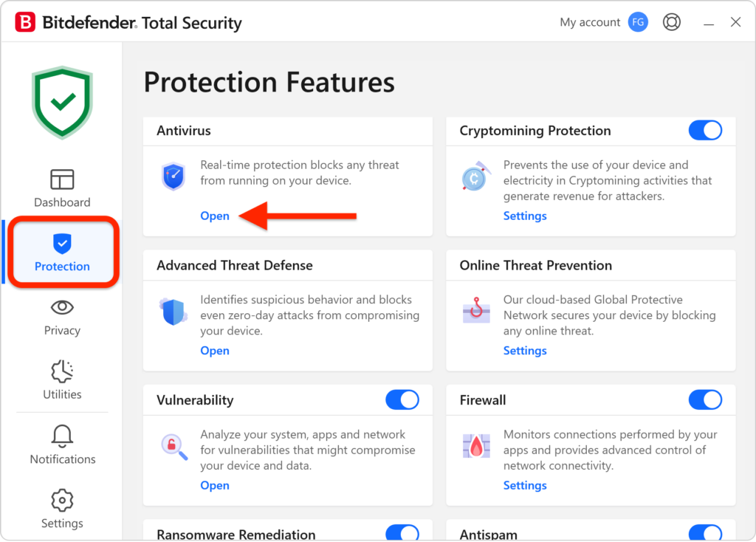Viewport: 756px width, 542px height.
Task: Click the Bitdefender logo icon
Action: click(26, 23)
